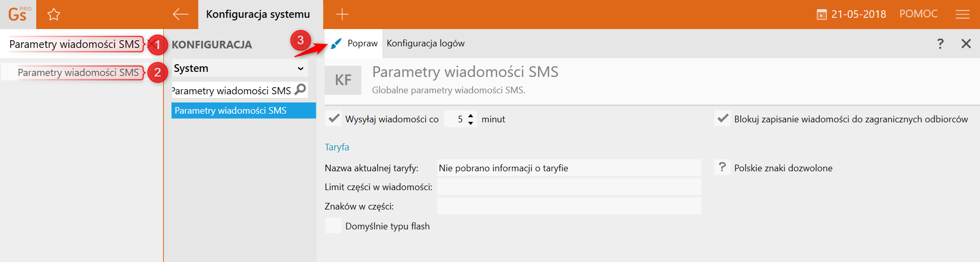980x262 pixels.
Task: Click the 'Popraw' edit button
Action: (x=355, y=43)
